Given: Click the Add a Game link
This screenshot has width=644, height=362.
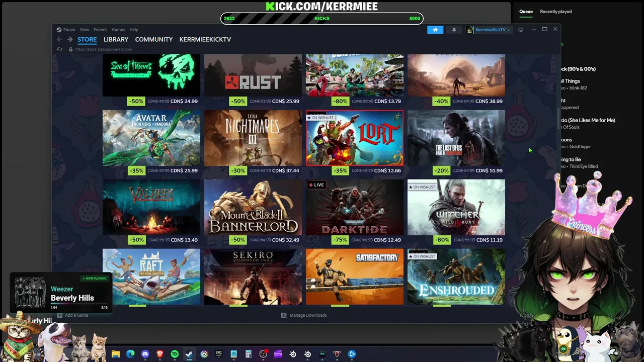Looking at the screenshot, I should pos(76,315).
